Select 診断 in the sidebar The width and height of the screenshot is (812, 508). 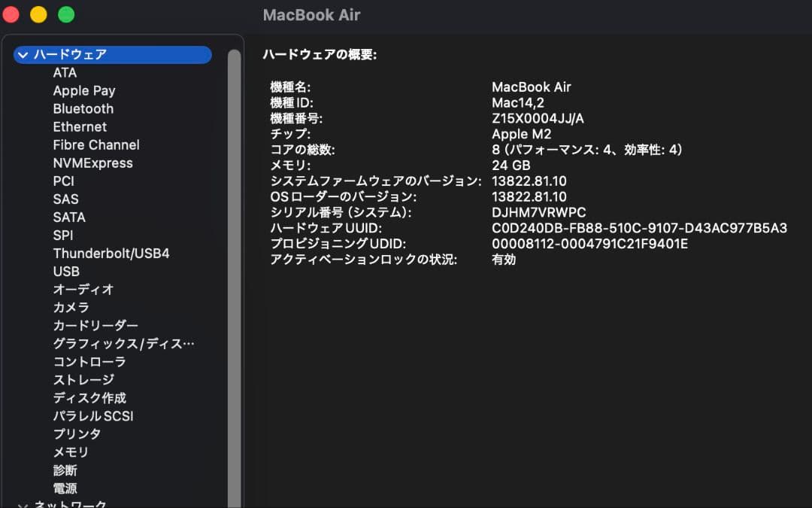point(65,470)
